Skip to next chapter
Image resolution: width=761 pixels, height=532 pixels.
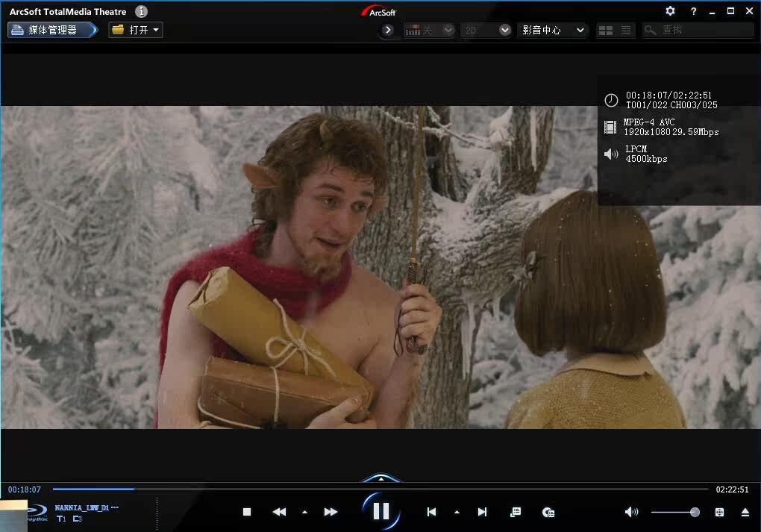pyautogui.click(x=482, y=512)
